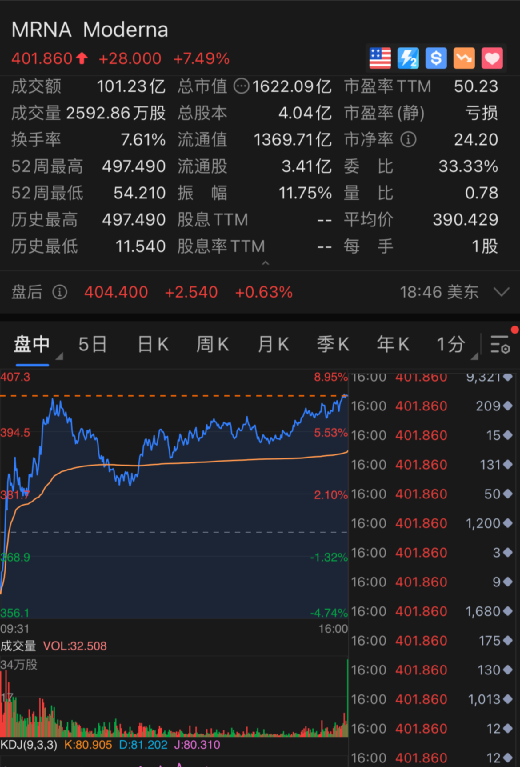Tap info icon next to 盘后
The width and height of the screenshot is (520, 767).
[x=60, y=292]
